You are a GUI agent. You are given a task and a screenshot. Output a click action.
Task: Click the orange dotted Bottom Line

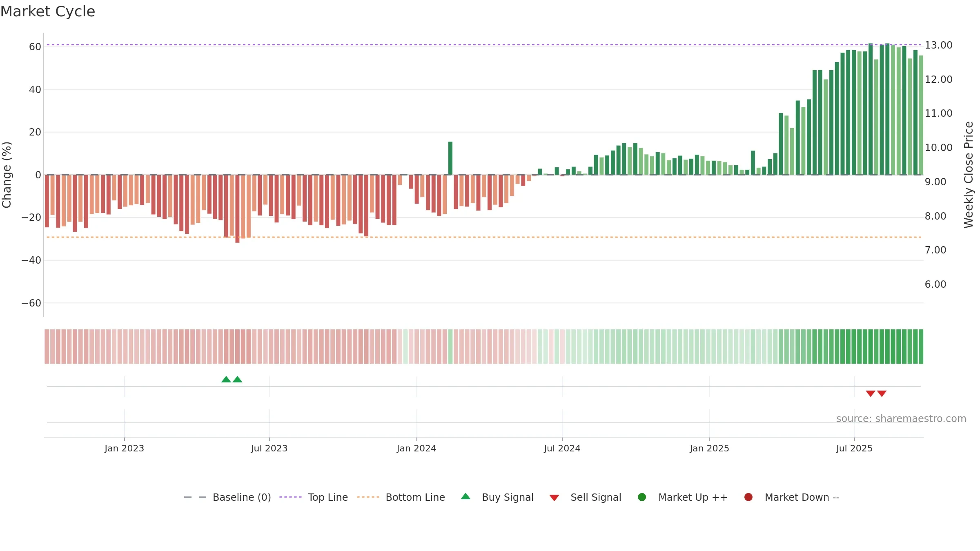[x=484, y=237]
